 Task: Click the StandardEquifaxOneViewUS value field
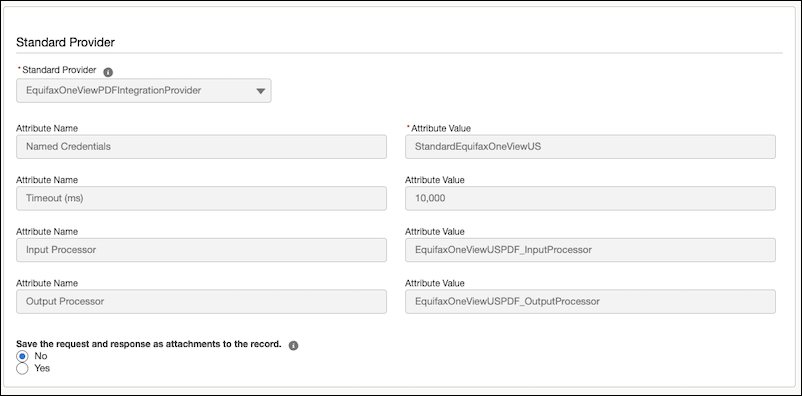click(x=590, y=147)
